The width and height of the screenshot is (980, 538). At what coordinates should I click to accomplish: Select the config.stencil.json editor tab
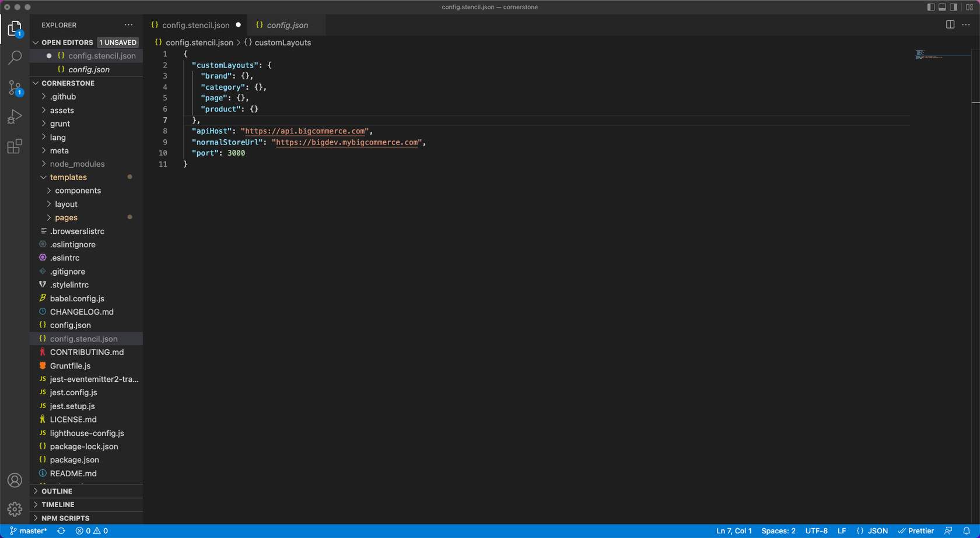point(195,25)
